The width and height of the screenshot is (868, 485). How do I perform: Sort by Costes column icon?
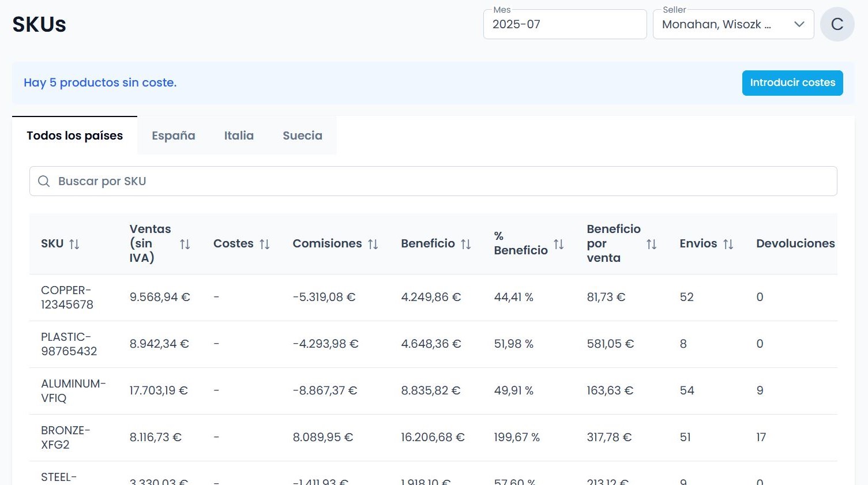point(265,244)
